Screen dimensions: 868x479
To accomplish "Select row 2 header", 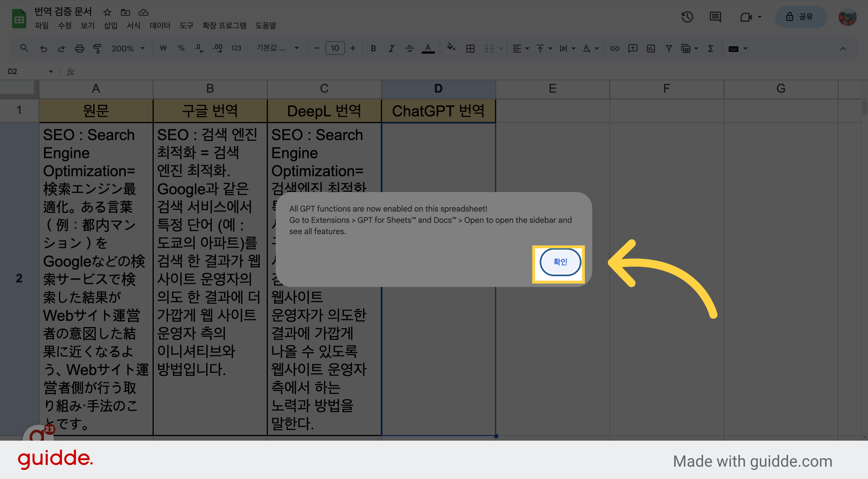I will pos(19,278).
